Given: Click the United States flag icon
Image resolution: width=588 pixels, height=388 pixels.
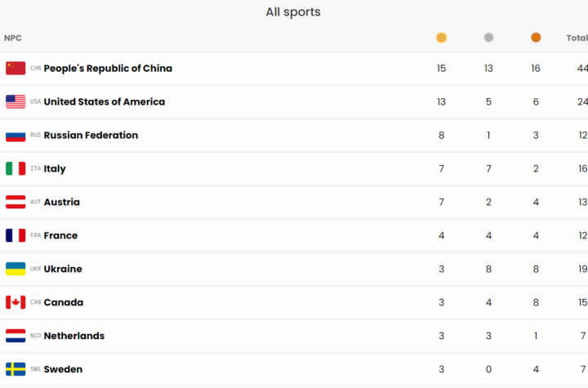Looking at the screenshot, I should (x=16, y=102).
